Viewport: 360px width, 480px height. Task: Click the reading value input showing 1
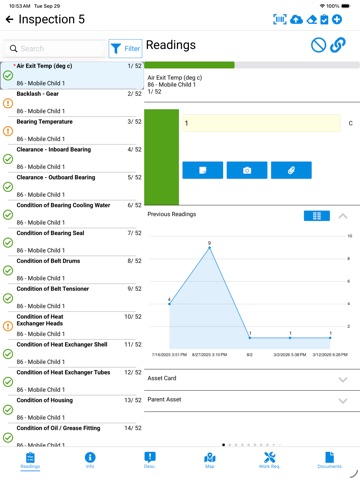(x=261, y=123)
